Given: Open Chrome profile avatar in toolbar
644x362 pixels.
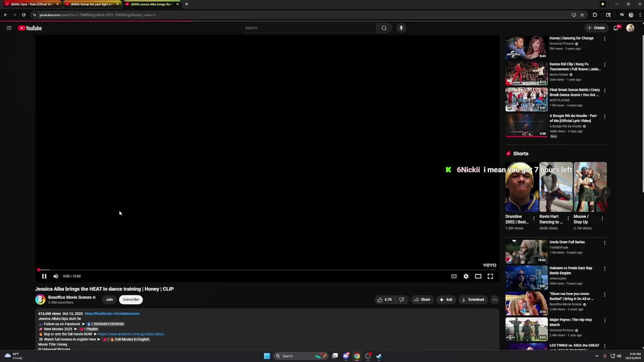Looking at the screenshot, I should coord(631,15).
